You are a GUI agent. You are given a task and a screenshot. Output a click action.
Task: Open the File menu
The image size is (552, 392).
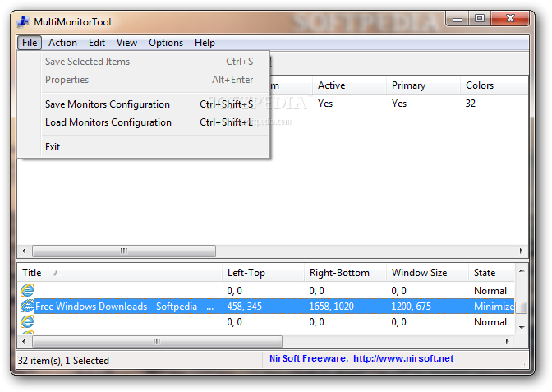coord(30,43)
